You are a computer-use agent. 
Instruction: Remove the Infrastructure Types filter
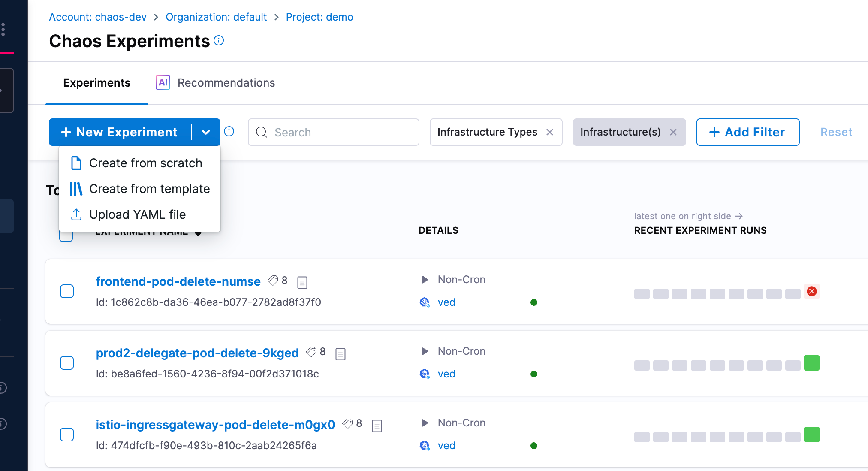(550, 132)
